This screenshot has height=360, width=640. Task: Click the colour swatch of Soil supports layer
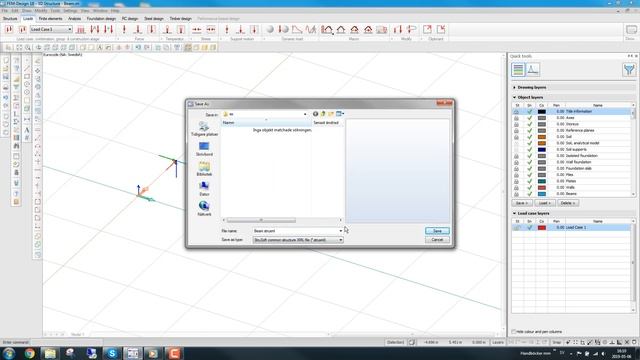click(x=542, y=149)
